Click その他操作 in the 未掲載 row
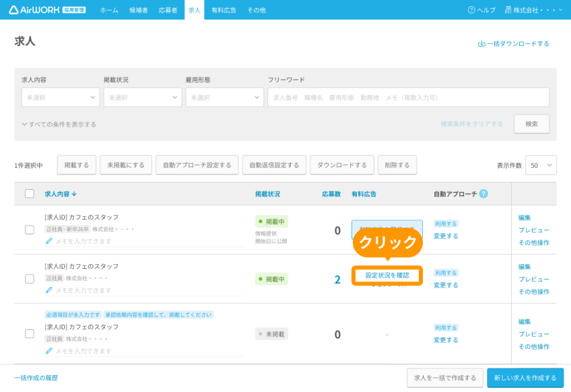The image size is (571, 392). (534, 346)
